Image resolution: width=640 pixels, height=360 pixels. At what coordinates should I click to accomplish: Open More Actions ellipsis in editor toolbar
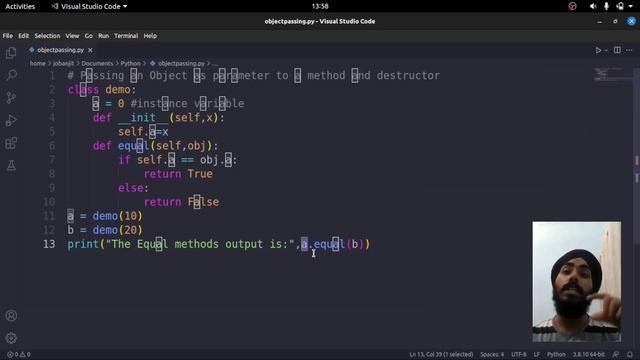pyautogui.click(x=629, y=50)
